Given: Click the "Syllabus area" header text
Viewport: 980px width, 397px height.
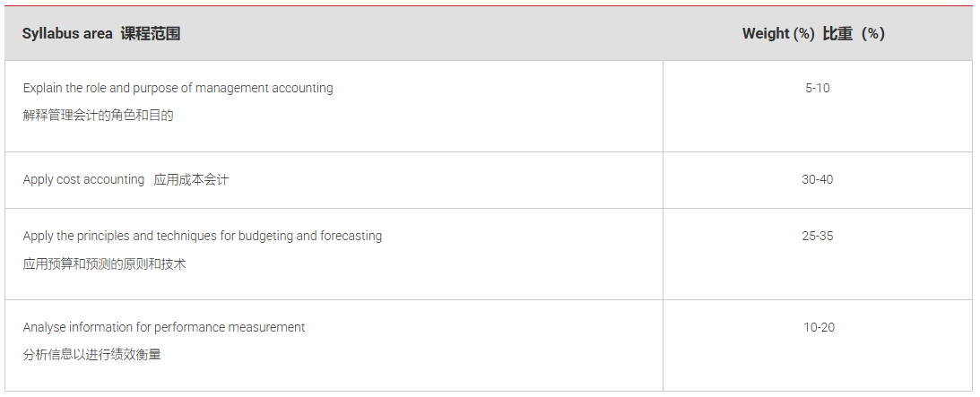Looking at the screenshot, I should click(x=67, y=34).
